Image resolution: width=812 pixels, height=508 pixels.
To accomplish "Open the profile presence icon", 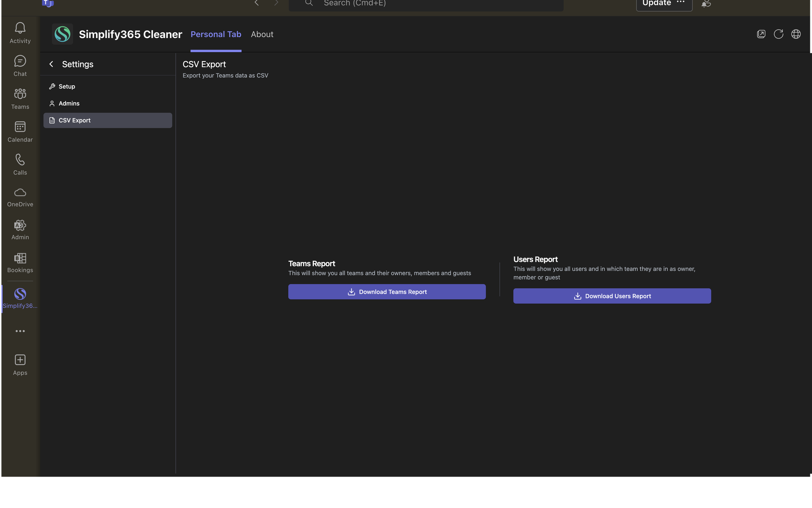I will (706, 4).
